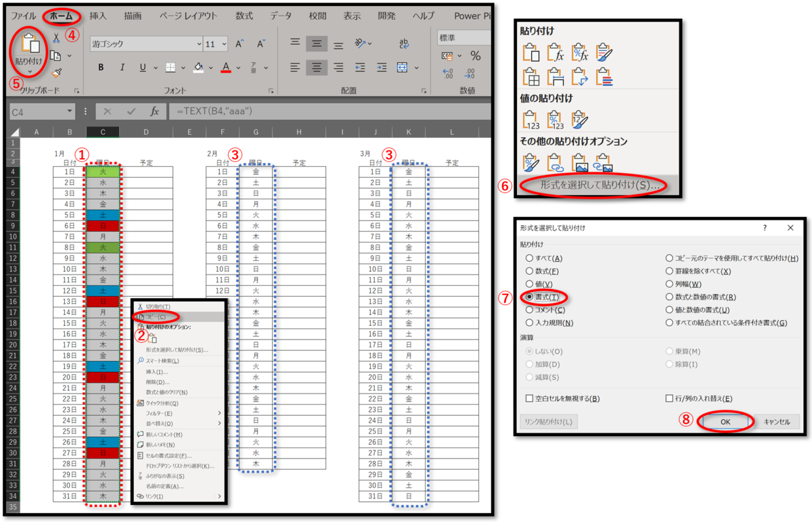The height and width of the screenshot is (522, 812).
Task: Align text right in the ribbon
Action: coord(338,67)
